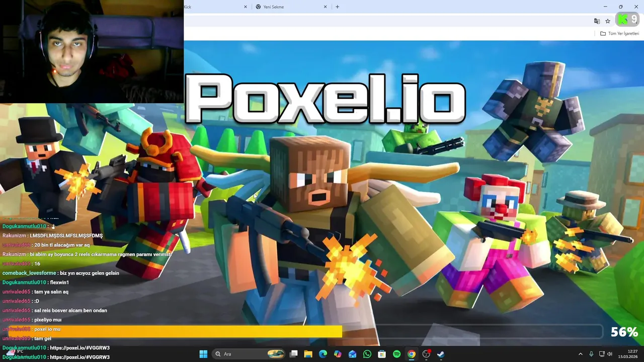Click the translate page icon in Chrome
Viewport: 644px width, 362px height.
coord(597,21)
